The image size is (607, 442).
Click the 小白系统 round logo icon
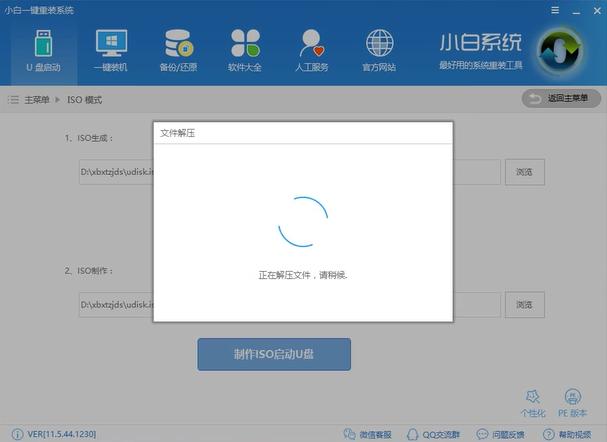[x=560, y=51]
